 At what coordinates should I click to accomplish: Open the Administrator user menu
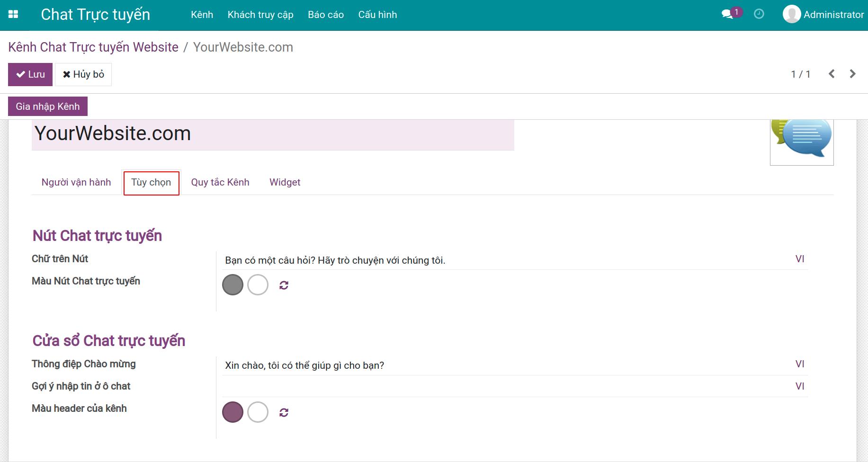click(823, 15)
